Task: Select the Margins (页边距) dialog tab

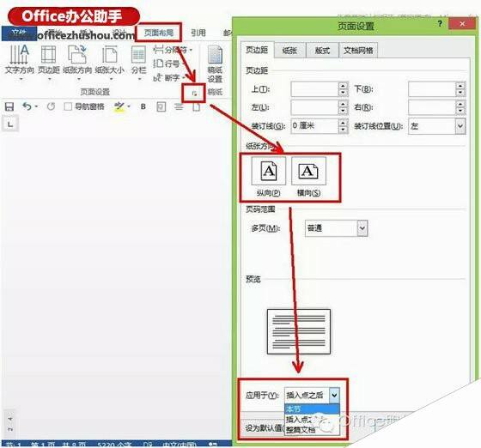Action: pos(257,50)
